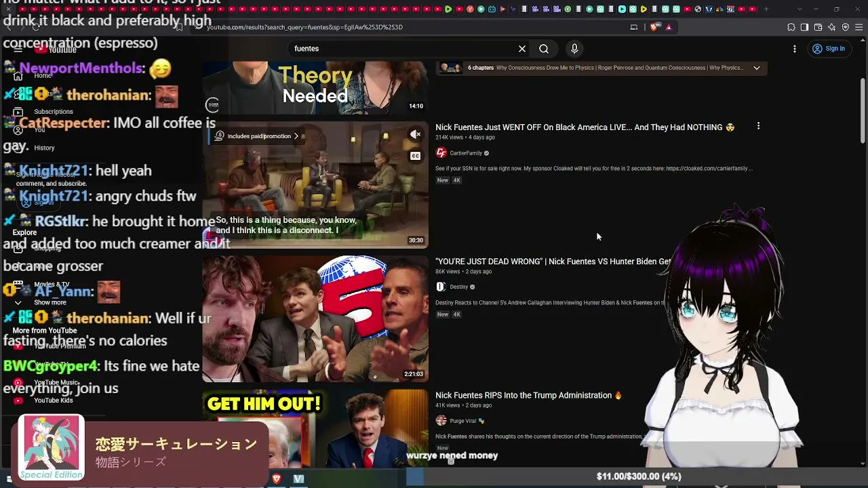Image resolution: width=868 pixels, height=488 pixels.
Task: Click the 4K badge under CartierFamily video
Action: tap(456, 180)
